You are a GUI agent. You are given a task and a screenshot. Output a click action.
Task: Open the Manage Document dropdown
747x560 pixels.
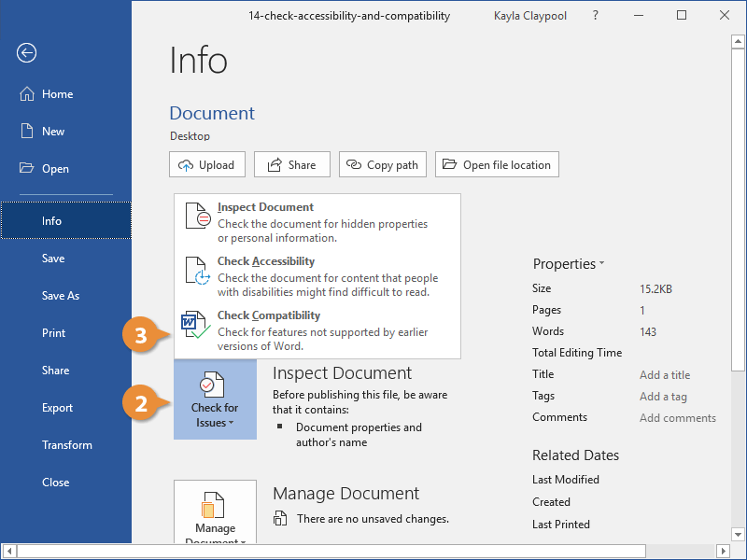click(215, 521)
